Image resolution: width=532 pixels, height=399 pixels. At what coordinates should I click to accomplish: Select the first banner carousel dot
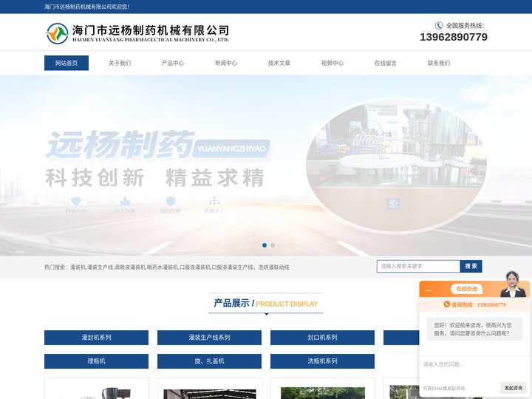pyautogui.click(x=265, y=245)
